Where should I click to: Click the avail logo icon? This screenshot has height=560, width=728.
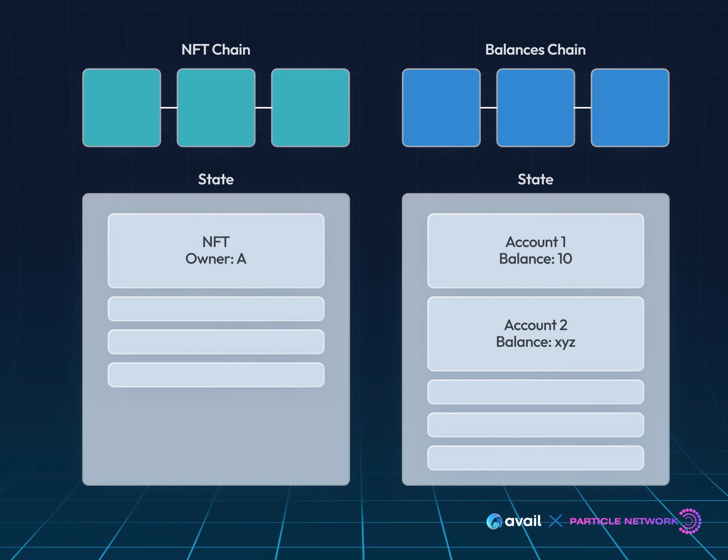(494, 521)
